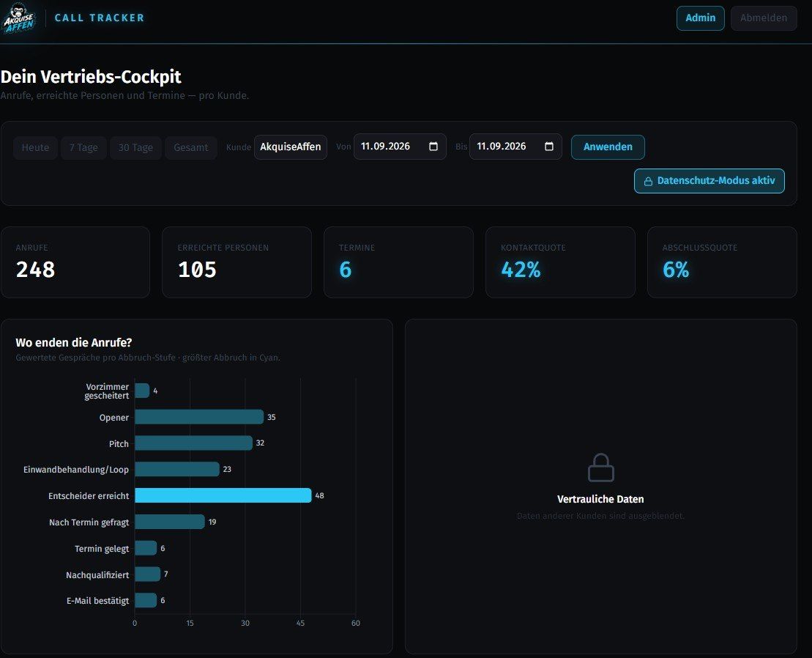Click the heading Dein Vertriebs-Cockpit
Image resolution: width=812 pixels, height=658 pixels.
pyautogui.click(x=91, y=77)
